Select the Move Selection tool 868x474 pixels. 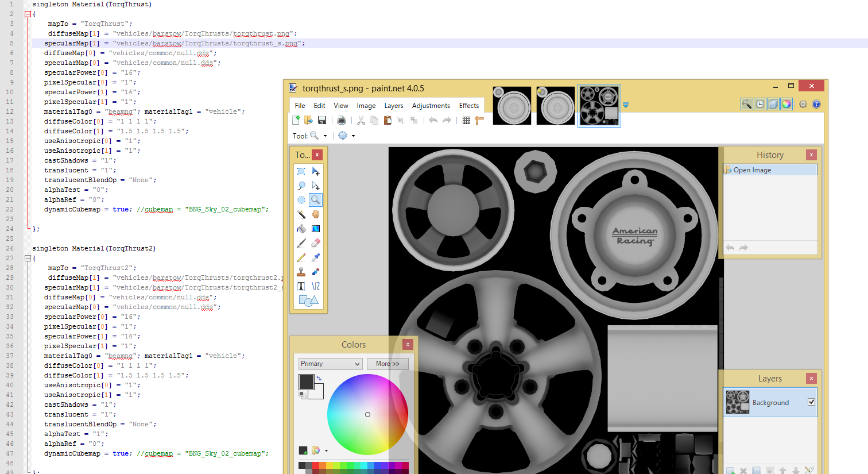(x=316, y=186)
